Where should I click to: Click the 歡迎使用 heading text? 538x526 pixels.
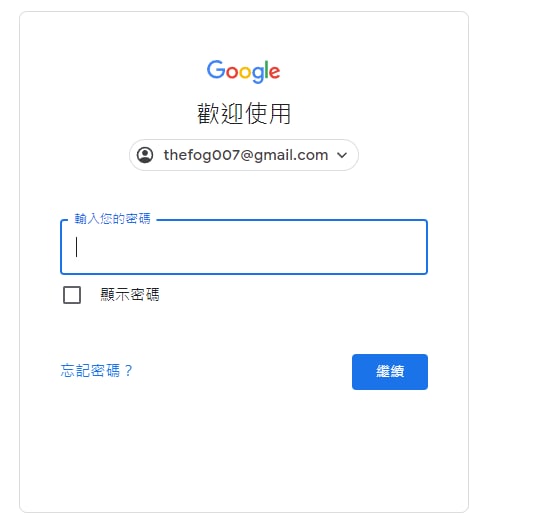(x=244, y=114)
